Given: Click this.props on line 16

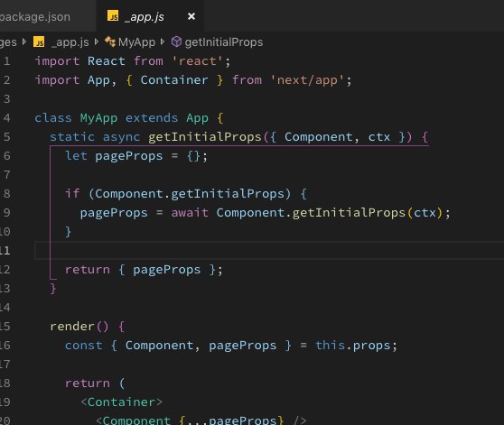Looking at the screenshot, I should (353, 346).
